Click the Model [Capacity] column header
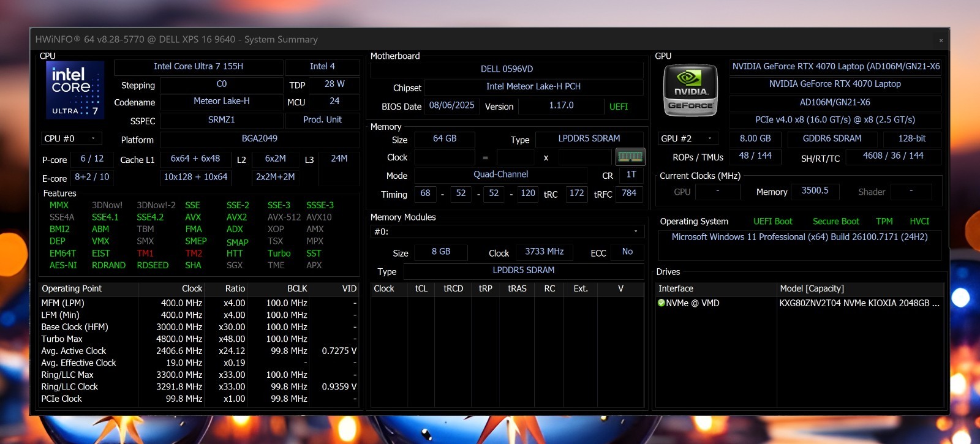This screenshot has width=980, height=444. tap(860, 288)
